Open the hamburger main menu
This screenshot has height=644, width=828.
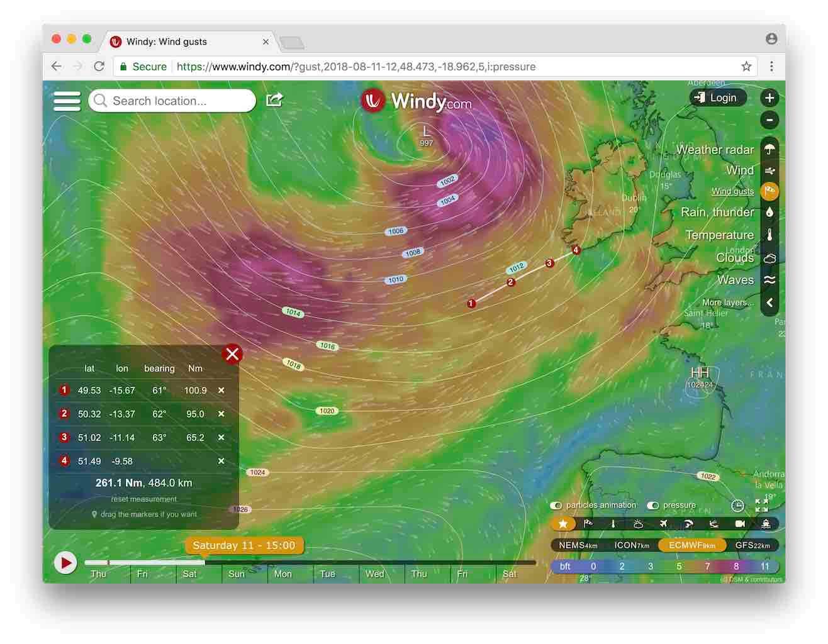(67, 101)
